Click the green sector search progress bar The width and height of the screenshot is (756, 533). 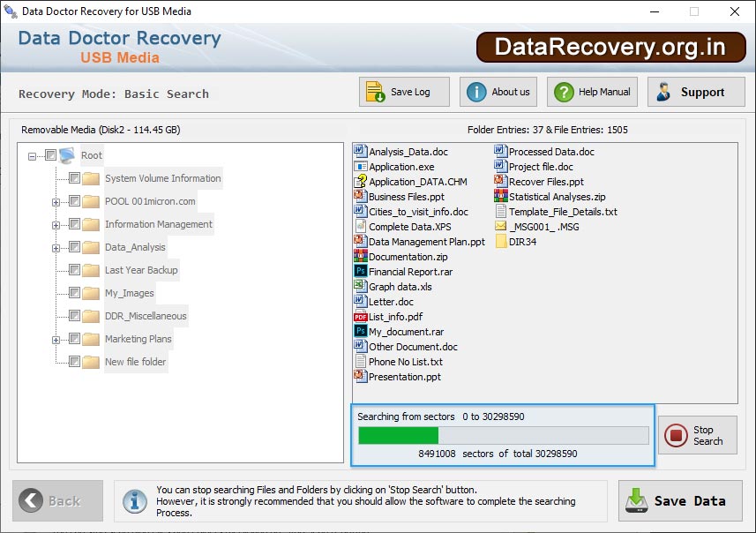[x=504, y=436]
